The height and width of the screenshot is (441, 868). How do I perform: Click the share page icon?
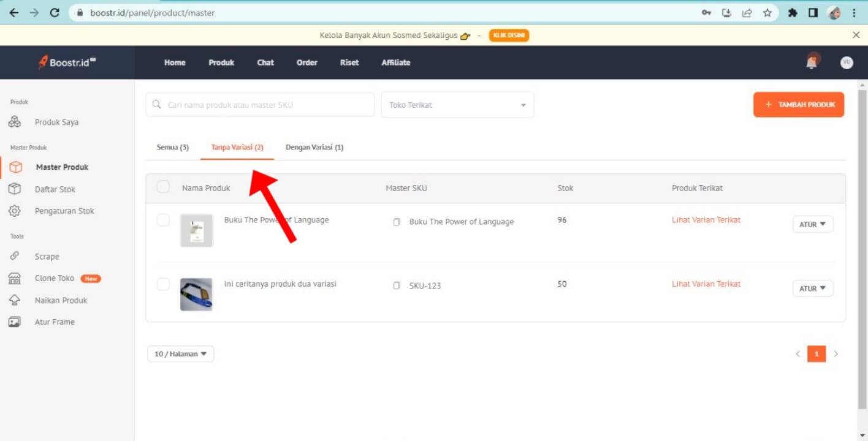(747, 12)
